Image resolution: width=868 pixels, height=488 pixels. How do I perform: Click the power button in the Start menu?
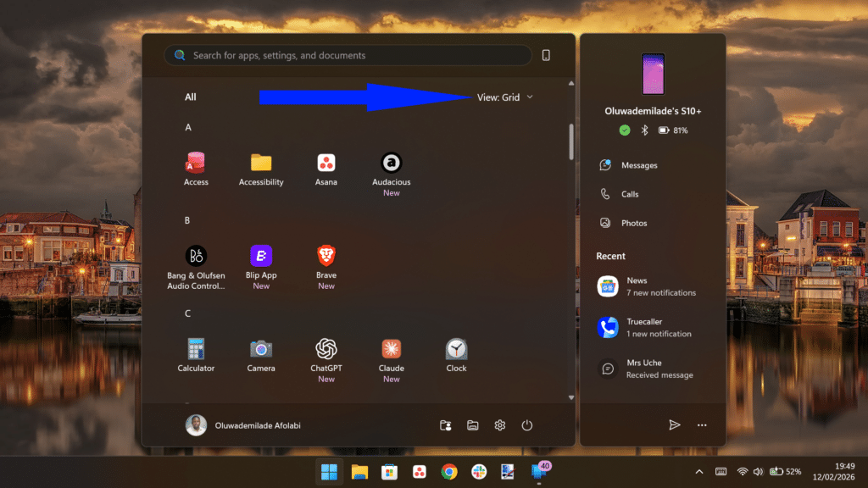(526, 424)
